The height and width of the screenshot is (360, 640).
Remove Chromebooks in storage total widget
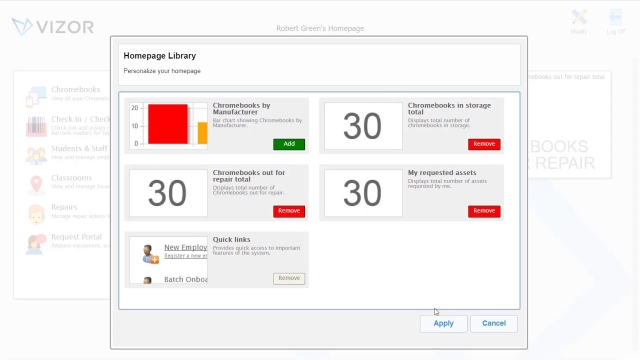click(x=484, y=144)
